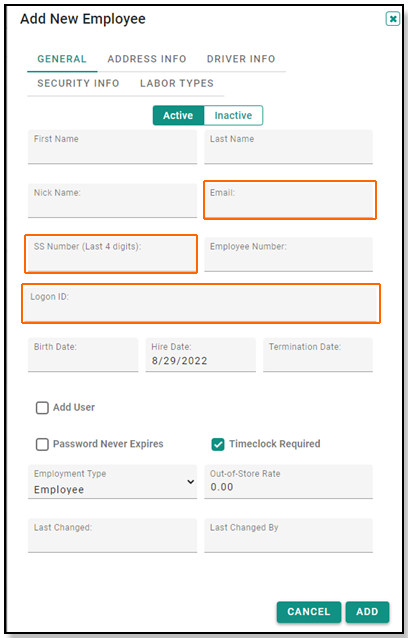The height and width of the screenshot is (638, 408).
Task: Open the Driver Info tab
Action: coord(241,59)
